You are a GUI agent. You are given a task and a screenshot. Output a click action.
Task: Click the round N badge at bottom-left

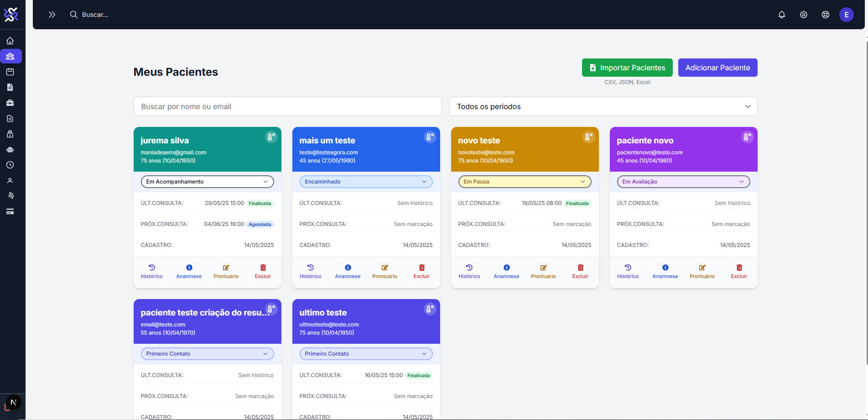coord(13,403)
